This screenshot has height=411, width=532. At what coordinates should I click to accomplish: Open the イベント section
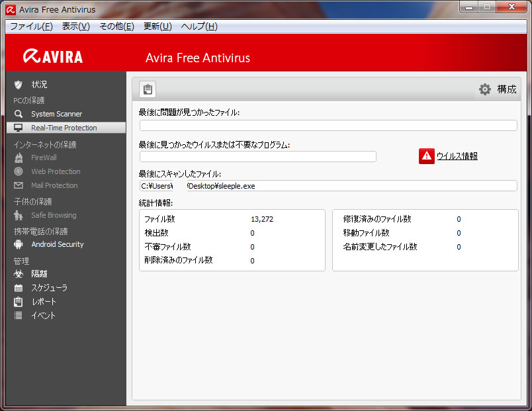coord(43,316)
